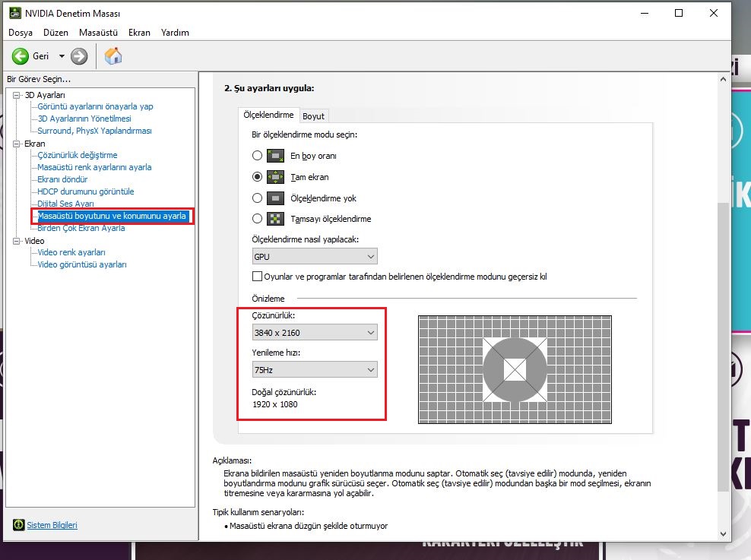Open the GPU scaling device dropdown
The image size is (751, 560).
(x=315, y=256)
